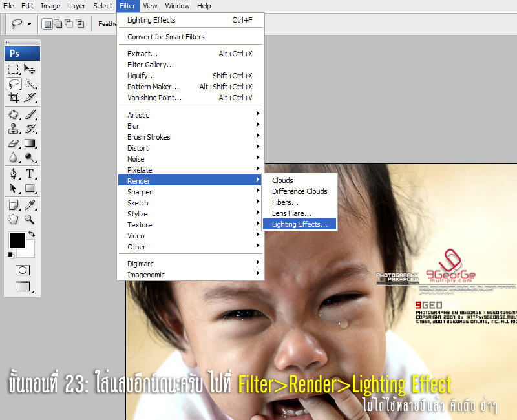Select the Hand tool
Viewport: 517px width, 420px height.
pos(14,219)
